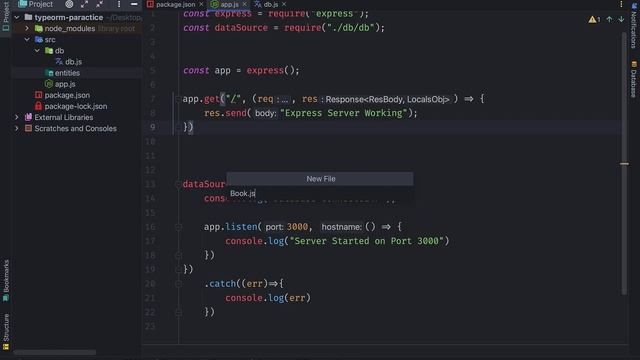Toggle the Project tool window side button
Screen dimensions: 640x360
tap(6, 16)
